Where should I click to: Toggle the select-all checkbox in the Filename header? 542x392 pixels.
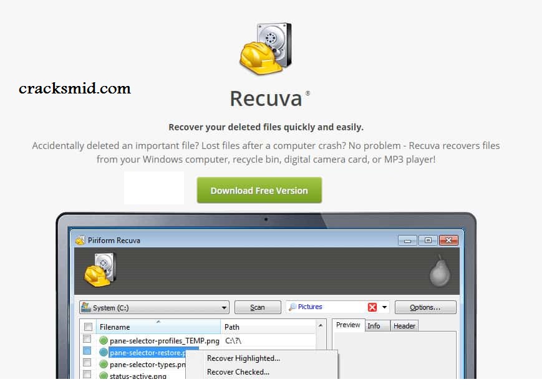tap(88, 327)
